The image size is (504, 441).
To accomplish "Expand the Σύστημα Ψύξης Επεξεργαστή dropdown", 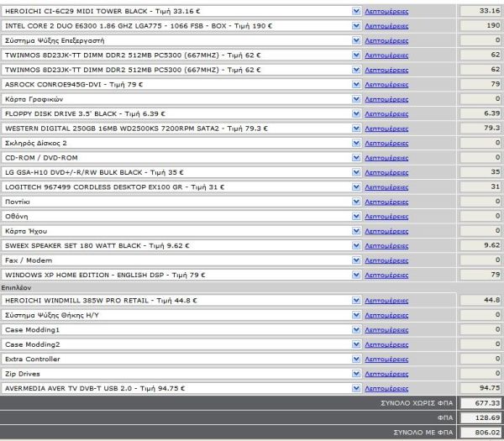I will coord(356,40).
